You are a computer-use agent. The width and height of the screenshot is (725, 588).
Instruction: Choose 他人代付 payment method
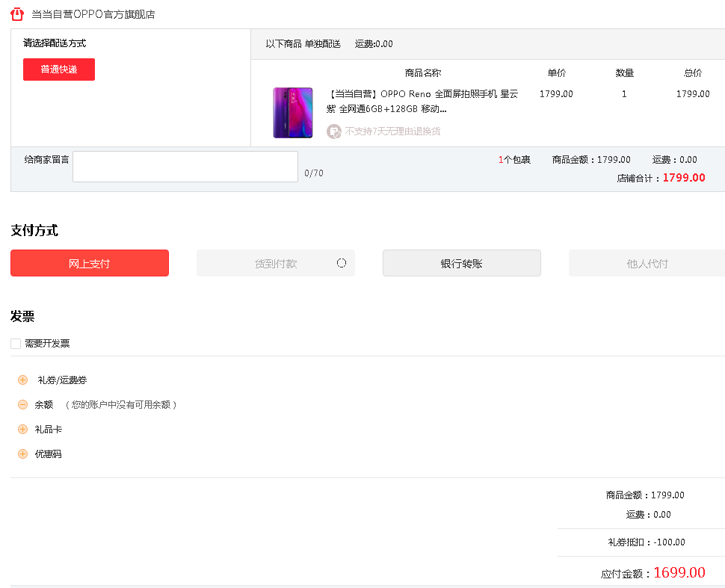tap(647, 263)
